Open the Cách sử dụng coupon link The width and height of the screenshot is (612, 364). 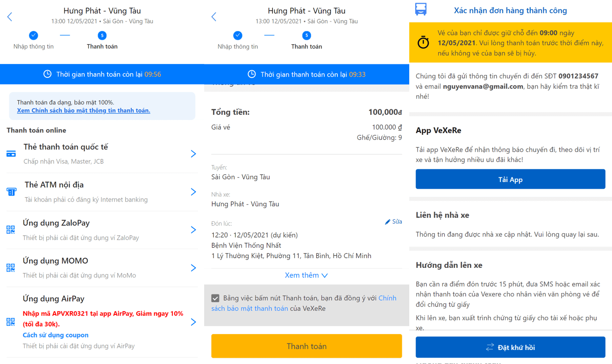[56, 335]
